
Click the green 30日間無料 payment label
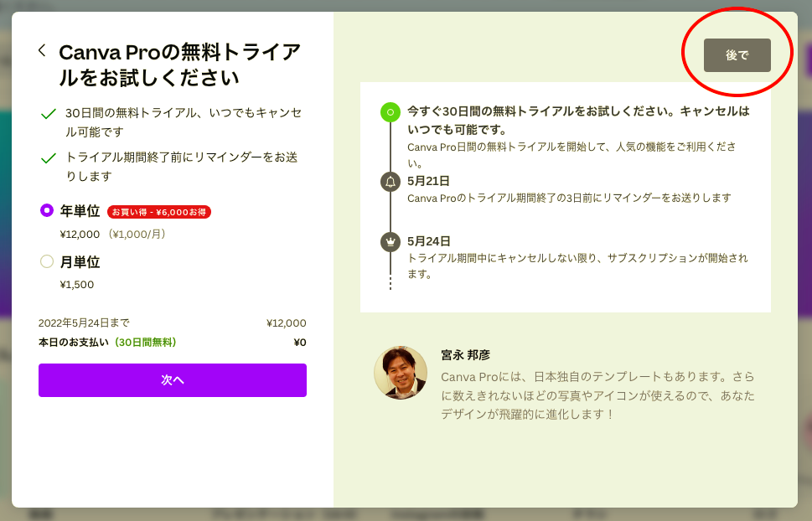pos(146,343)
